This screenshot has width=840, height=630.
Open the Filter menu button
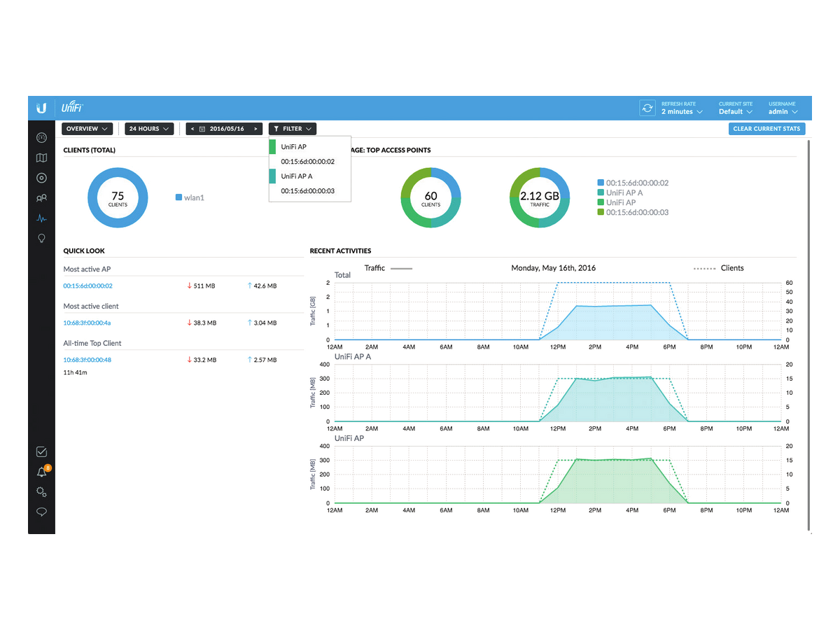[x=293, y=129]
